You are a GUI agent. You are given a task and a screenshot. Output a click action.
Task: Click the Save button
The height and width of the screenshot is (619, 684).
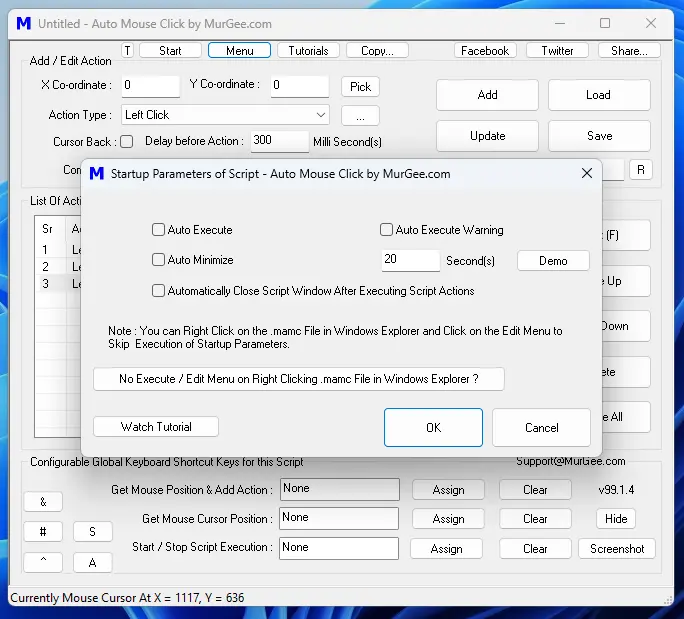tap(599, 136)
